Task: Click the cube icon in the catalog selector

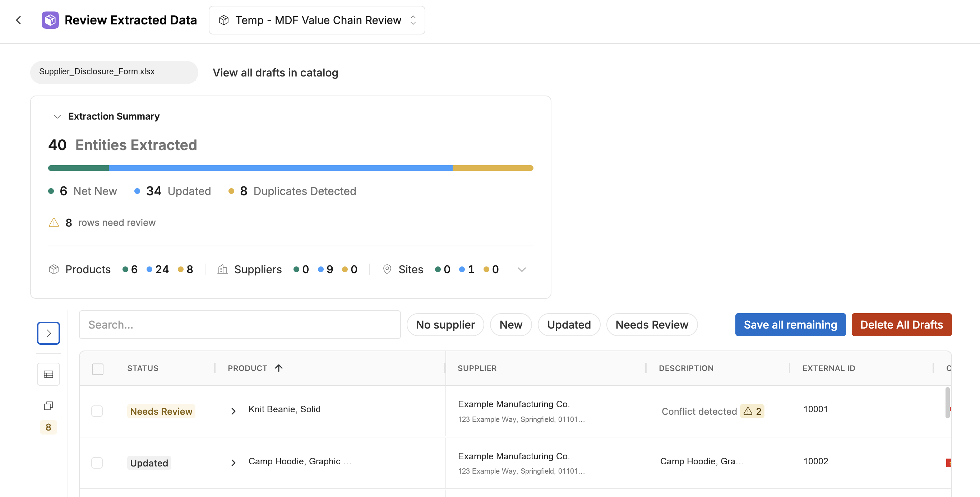Action: (224, 20)
